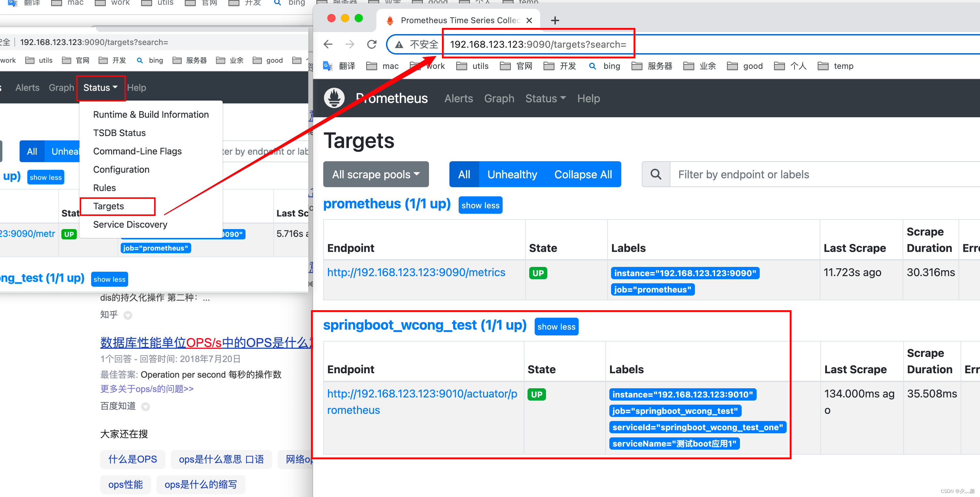Viewport: 980px width, 497px height.
Task: Open the bing bookmark in left window
Action: [x=150, y=60]
